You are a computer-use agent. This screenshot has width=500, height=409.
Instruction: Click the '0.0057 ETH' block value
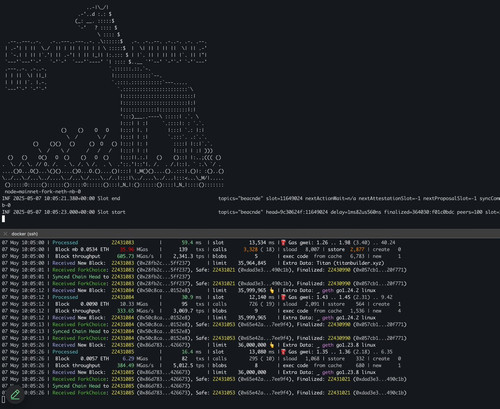click(95, 359)
